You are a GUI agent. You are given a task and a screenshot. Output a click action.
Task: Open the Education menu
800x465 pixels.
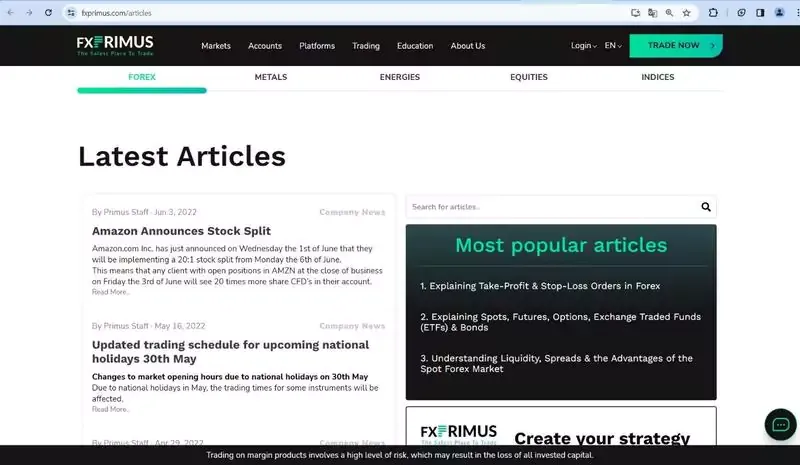pyautogui.click(x=415, y=46)
